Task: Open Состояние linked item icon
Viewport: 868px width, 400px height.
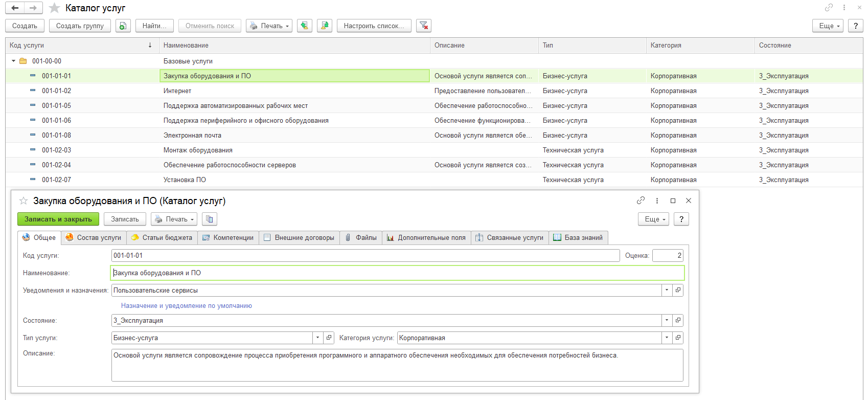Action: [x=678, y=320]
